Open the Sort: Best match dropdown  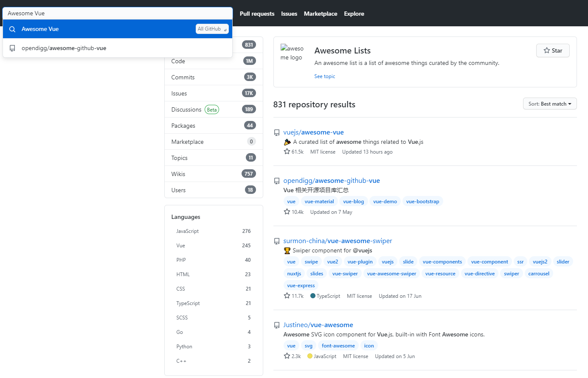(x=550, y=104)
